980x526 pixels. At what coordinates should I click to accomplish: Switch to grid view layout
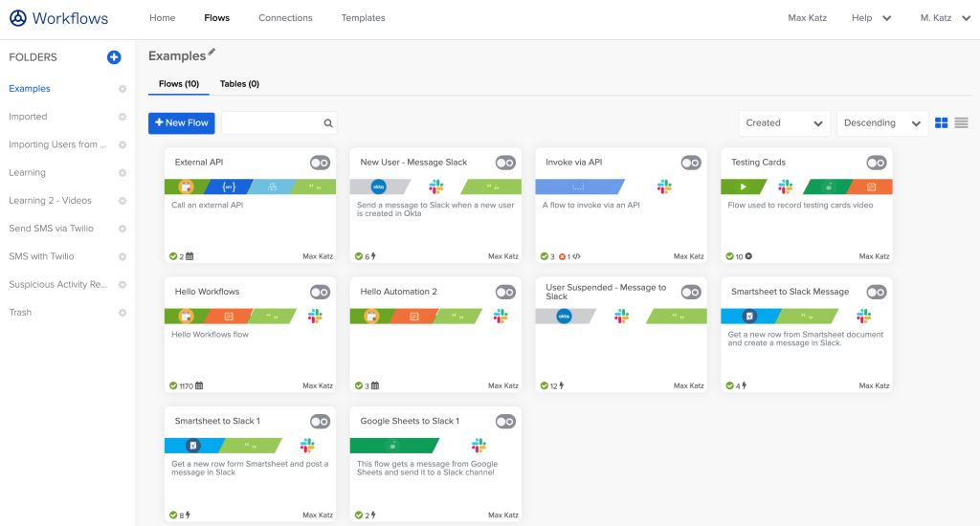click(941, 123)
